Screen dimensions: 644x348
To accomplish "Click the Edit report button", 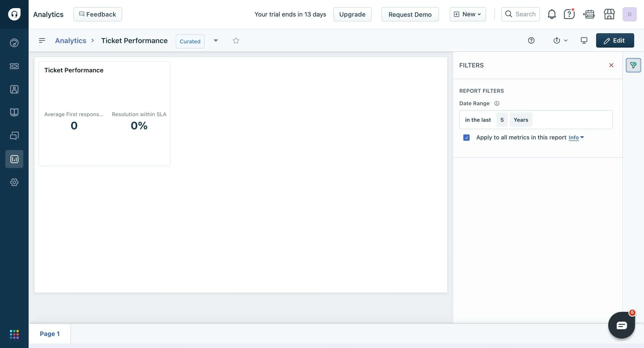I will (615, 40).
